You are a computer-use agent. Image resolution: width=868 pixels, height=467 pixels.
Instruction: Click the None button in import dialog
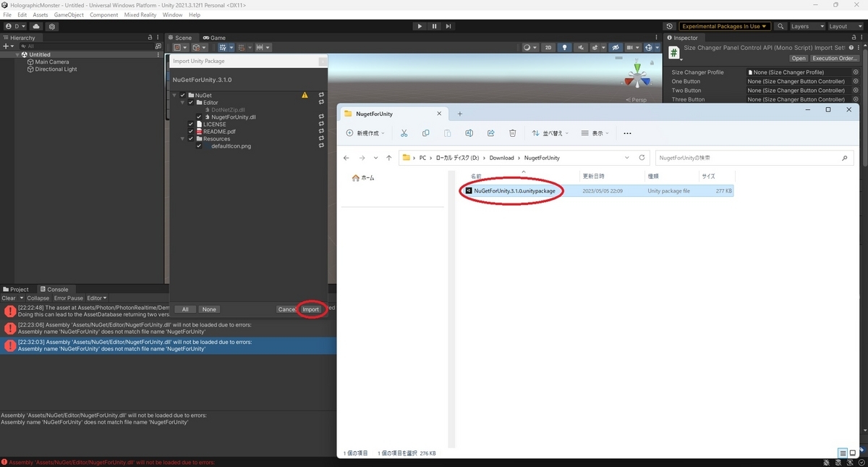(209, 309)
